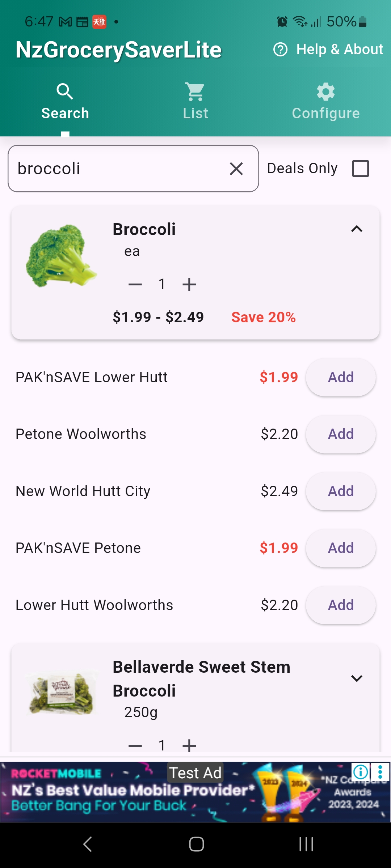Tap the Android home navigation icon
The width and height of the screenshot is (391, 868).
click(x=196, y=844)
